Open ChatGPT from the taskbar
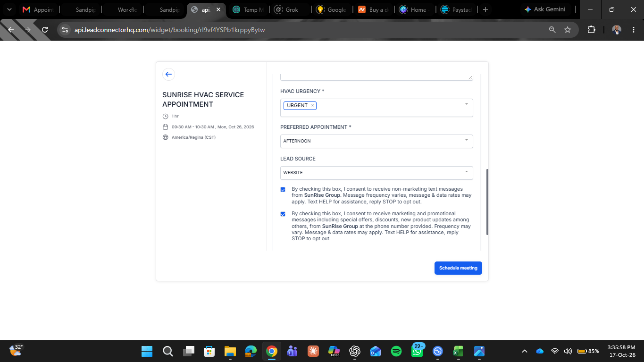Screen dimensions: 644x362 (x=355, y=351)
